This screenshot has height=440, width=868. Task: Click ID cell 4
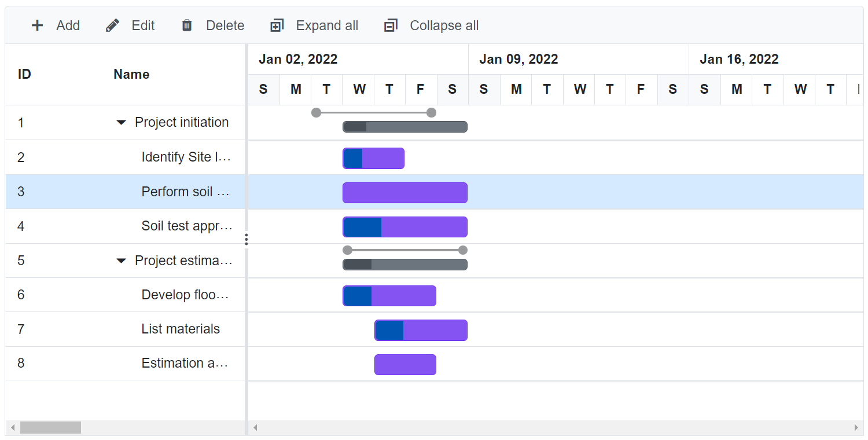pyautogui.click(x=21, y=226)
